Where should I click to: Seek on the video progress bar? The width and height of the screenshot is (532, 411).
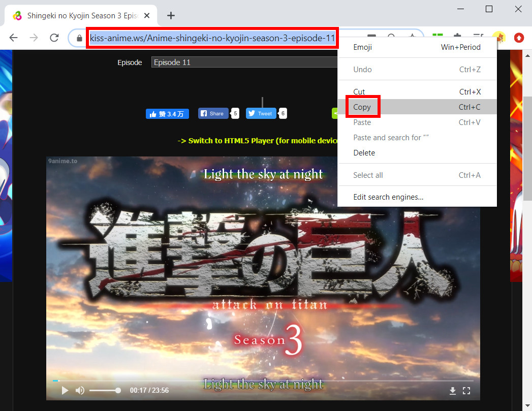[263, 381]
